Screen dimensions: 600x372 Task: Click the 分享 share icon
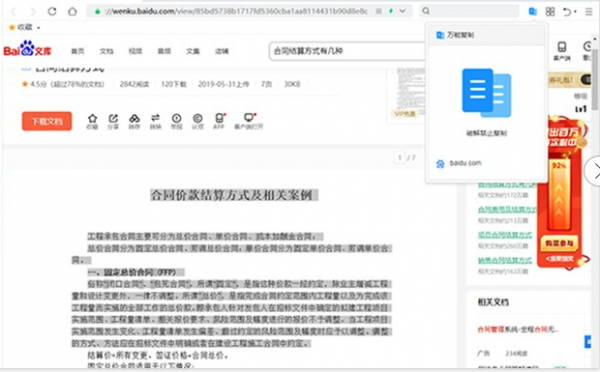click(x=113, y=122)
